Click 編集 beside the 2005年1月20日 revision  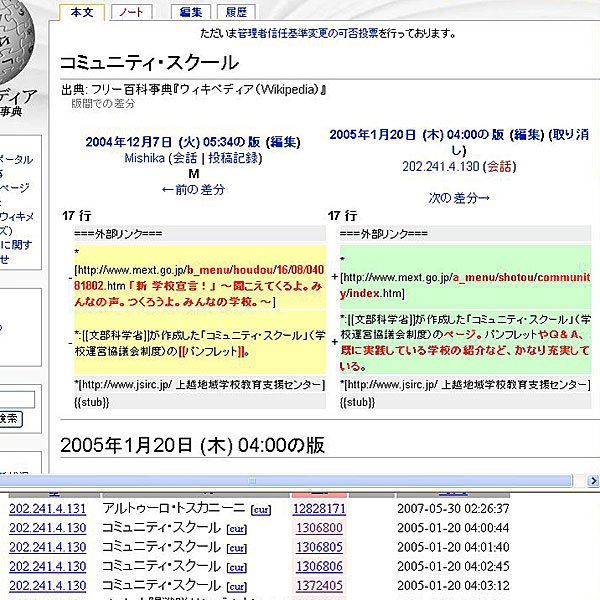click(527, 135)
